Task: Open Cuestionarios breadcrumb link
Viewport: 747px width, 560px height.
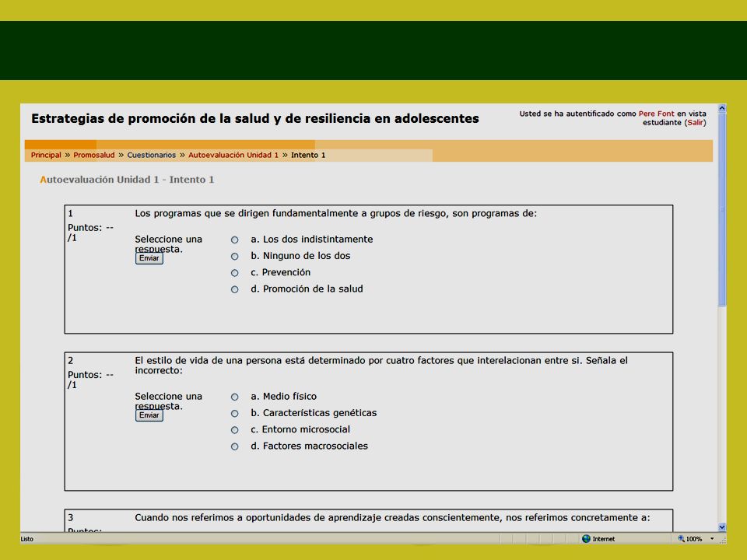Action: tap(152, 156)
